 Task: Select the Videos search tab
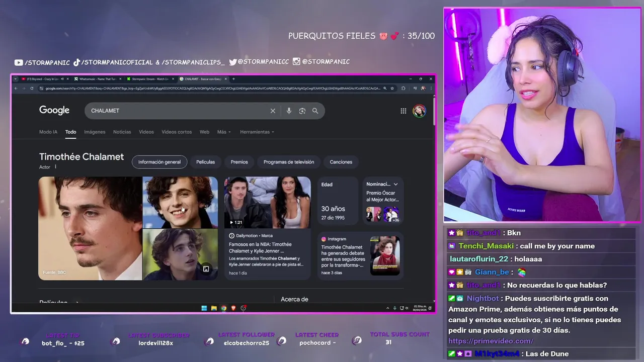tap(146, 132)
